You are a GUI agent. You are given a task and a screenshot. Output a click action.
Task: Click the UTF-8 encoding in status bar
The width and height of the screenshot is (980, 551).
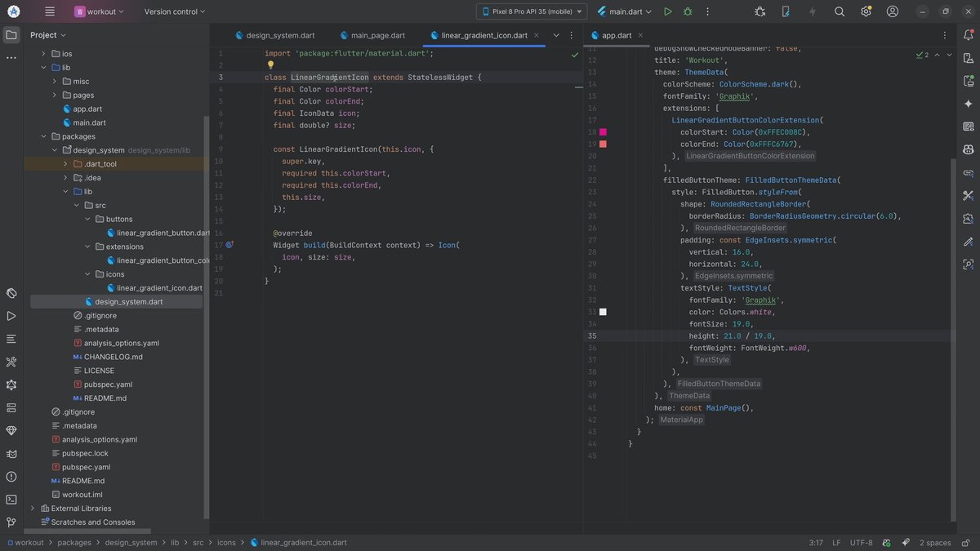click(x=861, y=543)
